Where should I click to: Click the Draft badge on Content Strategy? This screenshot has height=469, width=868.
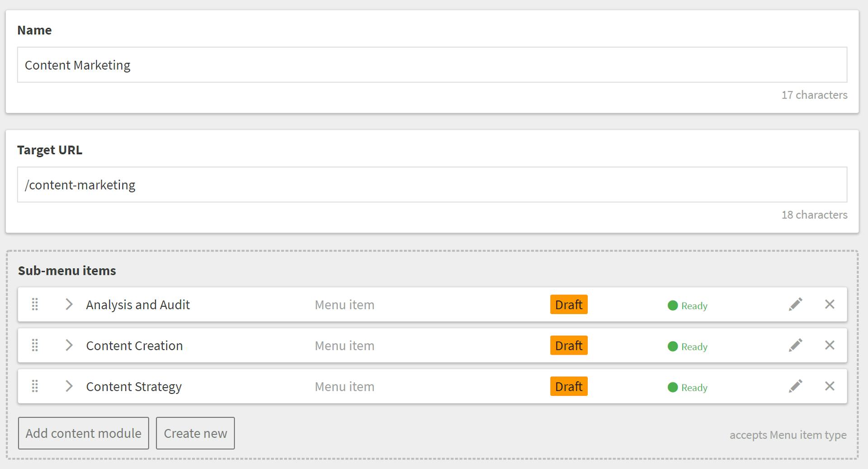[569, 386]
